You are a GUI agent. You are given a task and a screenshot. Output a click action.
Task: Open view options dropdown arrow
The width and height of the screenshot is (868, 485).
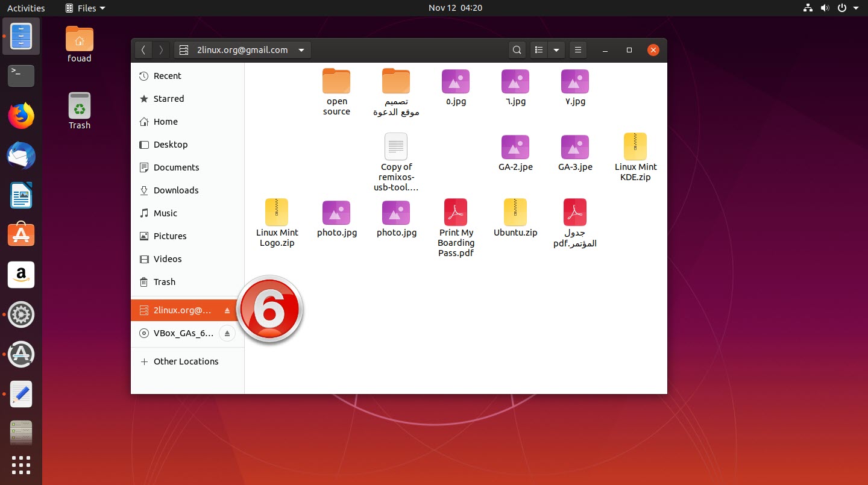[x=556, y=50]
